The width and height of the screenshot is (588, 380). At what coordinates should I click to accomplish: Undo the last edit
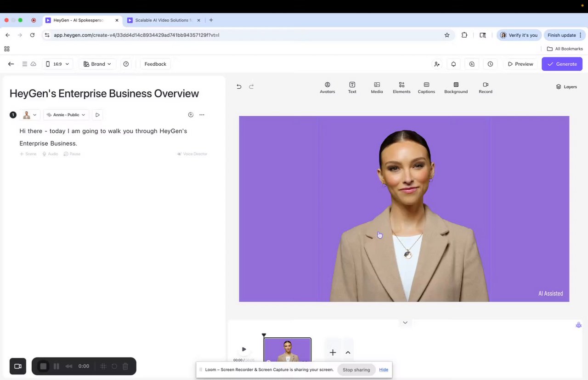coord(239,86)
